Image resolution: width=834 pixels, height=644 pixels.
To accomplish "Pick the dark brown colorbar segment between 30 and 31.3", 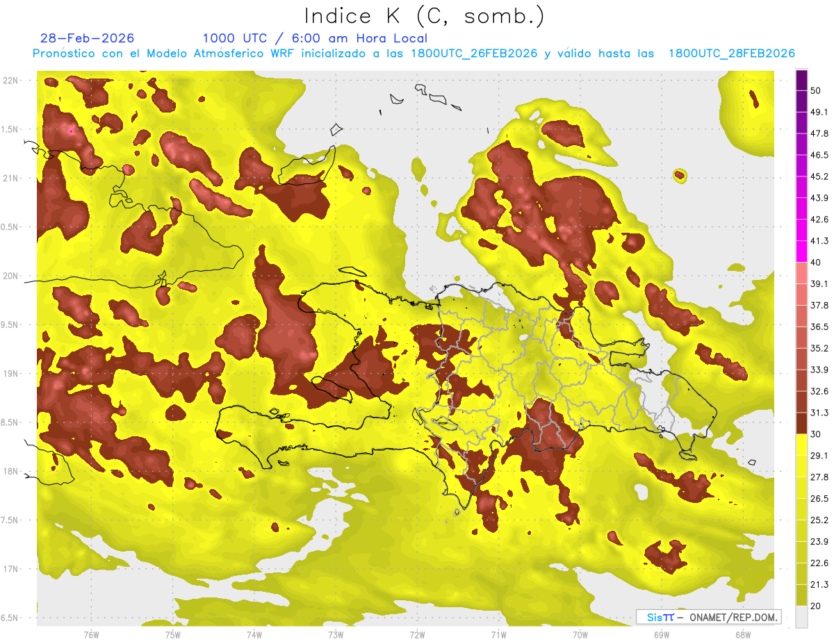I will tap(801, 423).
